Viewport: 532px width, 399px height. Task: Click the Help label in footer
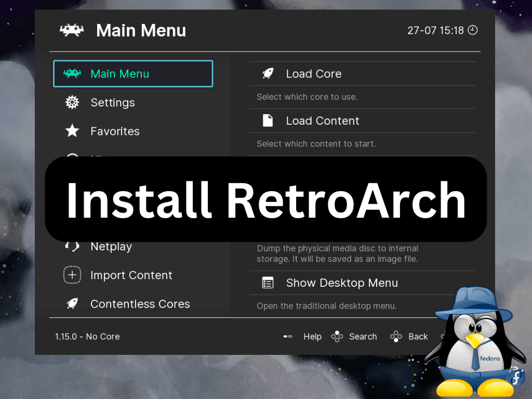tap(312, 337)
